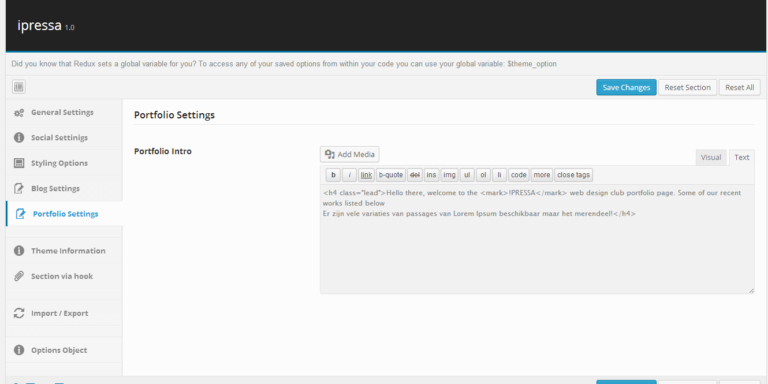Click the Add Media icon
This screenshot has height=384, width=768.
330,154
